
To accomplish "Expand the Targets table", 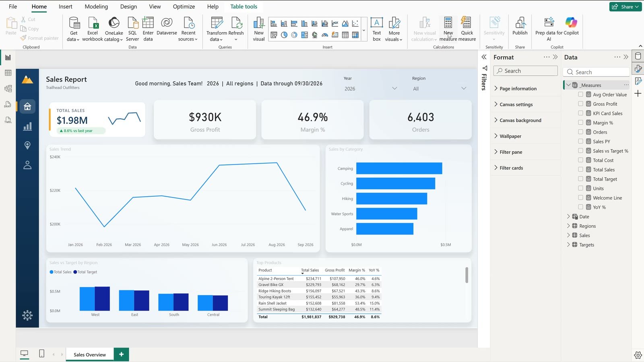I will (x=568, y=245).
